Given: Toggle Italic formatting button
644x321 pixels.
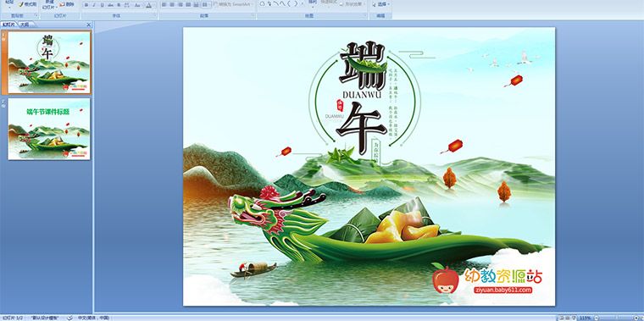Looking at the screenshot, I should tap(94, 5).
